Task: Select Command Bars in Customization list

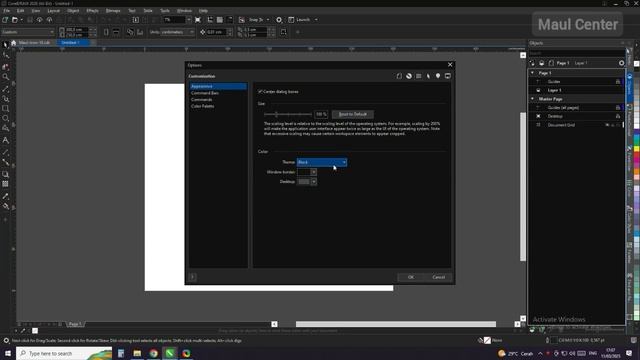Action: [x=205, y=93]
